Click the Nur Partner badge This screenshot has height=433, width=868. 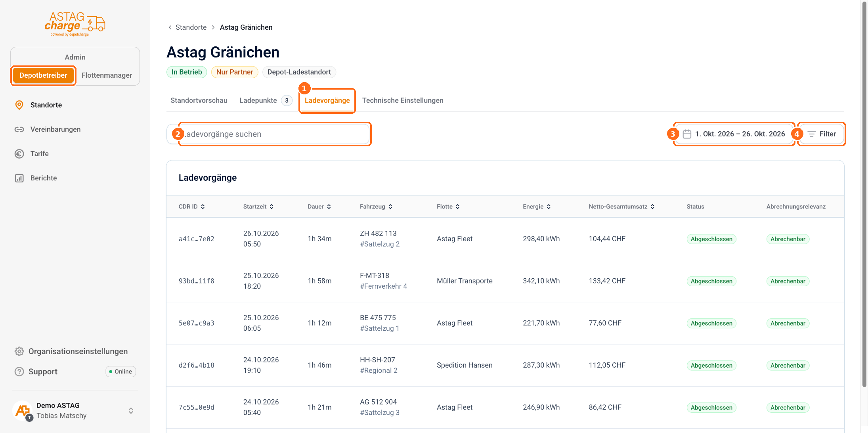point(235,72)
